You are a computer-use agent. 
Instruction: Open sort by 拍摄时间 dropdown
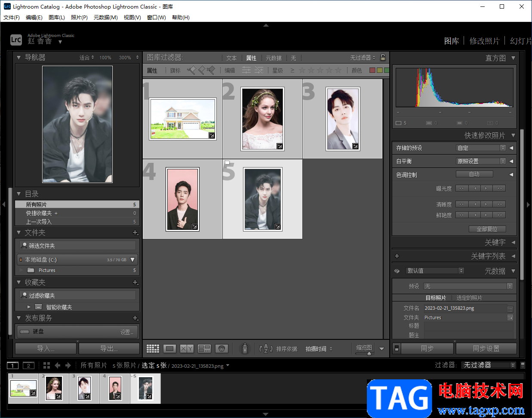click(x=319, y=349)
